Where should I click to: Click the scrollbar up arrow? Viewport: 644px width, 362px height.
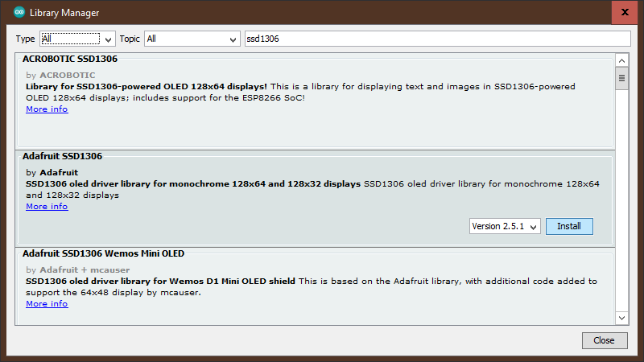(x=621, y=61)
